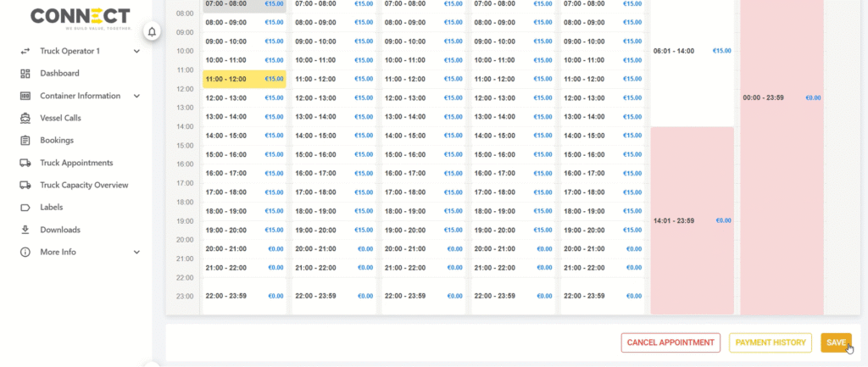Select the highlighted 11:00 - 12:00 slot
Image resolution: width=868 pixels, height=367 pixels.
pos(244,79)
